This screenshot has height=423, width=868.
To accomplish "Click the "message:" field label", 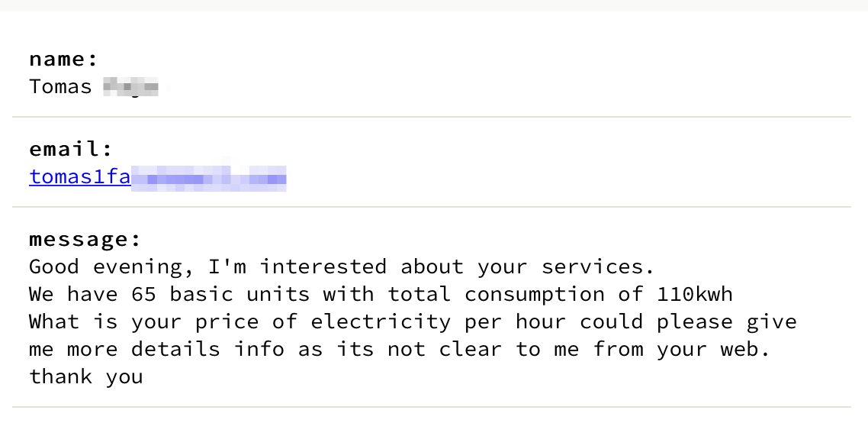I will [x=85, y=239].
